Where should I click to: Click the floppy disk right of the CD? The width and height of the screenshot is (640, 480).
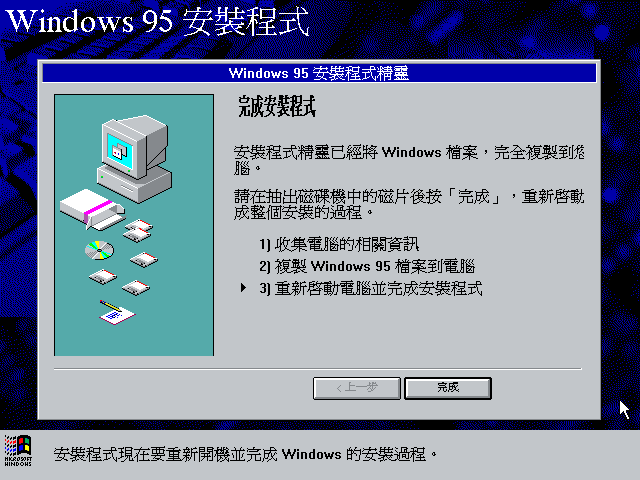pyautogui.click(x=144, y=260)
